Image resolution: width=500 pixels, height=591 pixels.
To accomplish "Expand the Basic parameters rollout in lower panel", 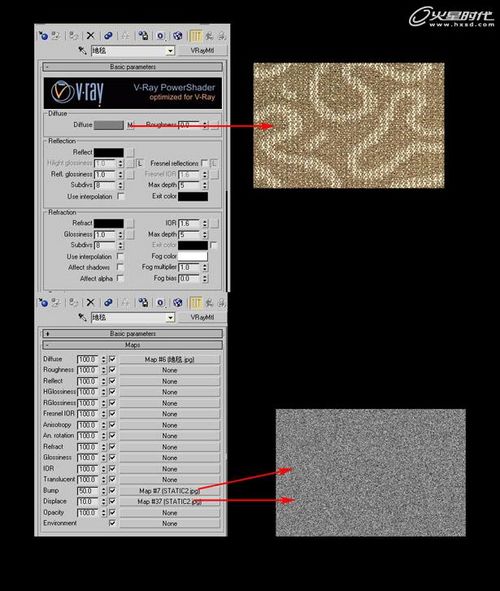I will tap(133, 334).
